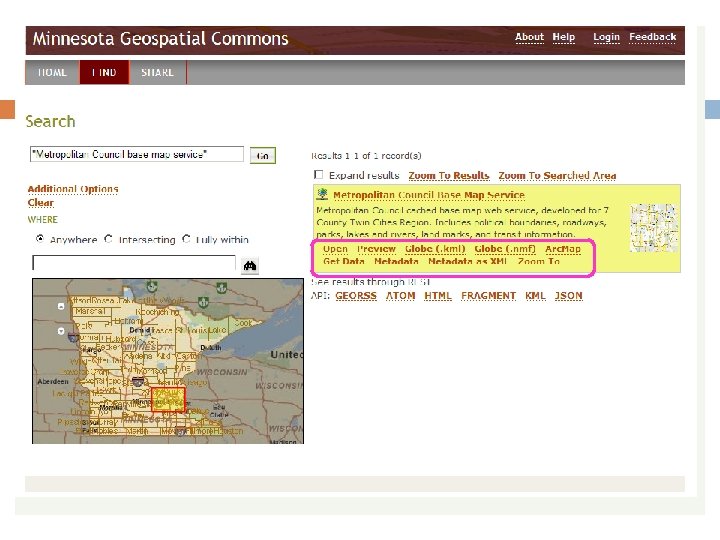720x540 pixels.
Task: Expand Additional Options
Action: [73, 189]
